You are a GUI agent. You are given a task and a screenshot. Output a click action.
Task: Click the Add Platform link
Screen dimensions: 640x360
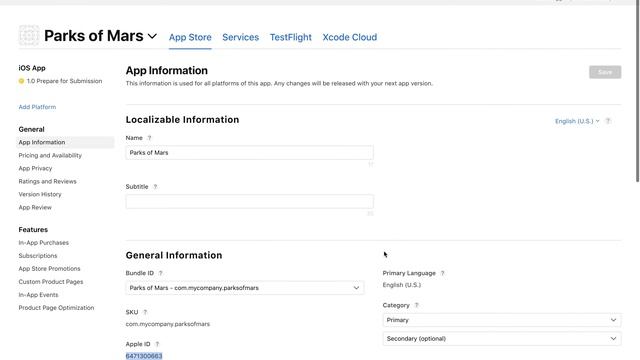(37, 107)
